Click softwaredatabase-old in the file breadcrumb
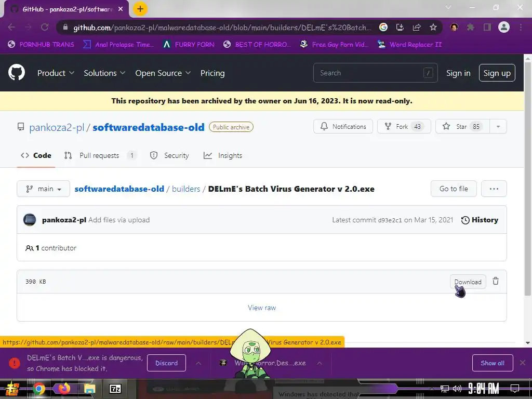This screenshot has height=399, width=532. [x=119, y=189]
